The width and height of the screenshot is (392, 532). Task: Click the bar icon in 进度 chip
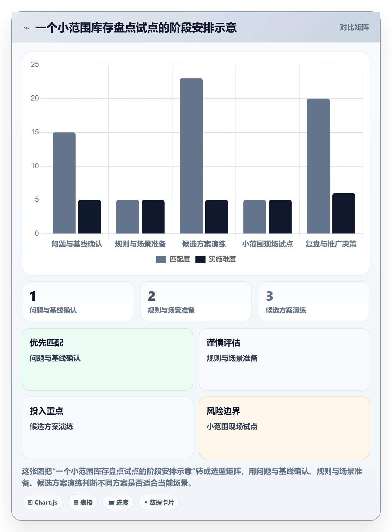coord(111,503)
